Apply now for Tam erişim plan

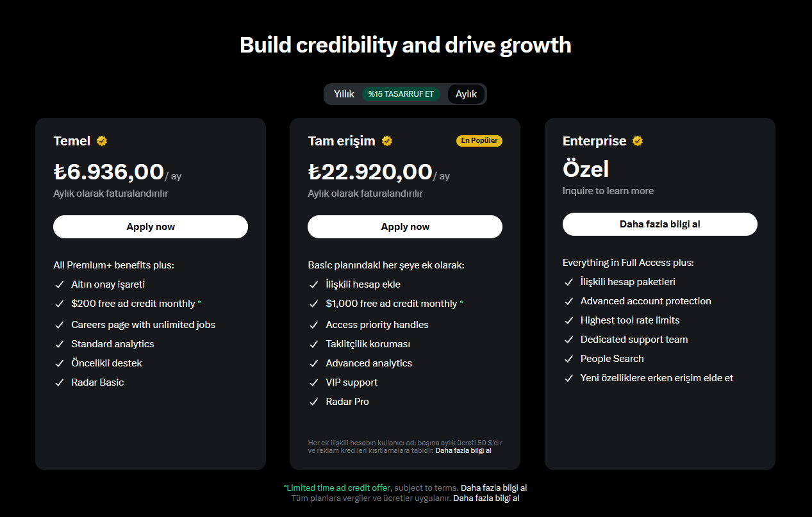[405, 227]
